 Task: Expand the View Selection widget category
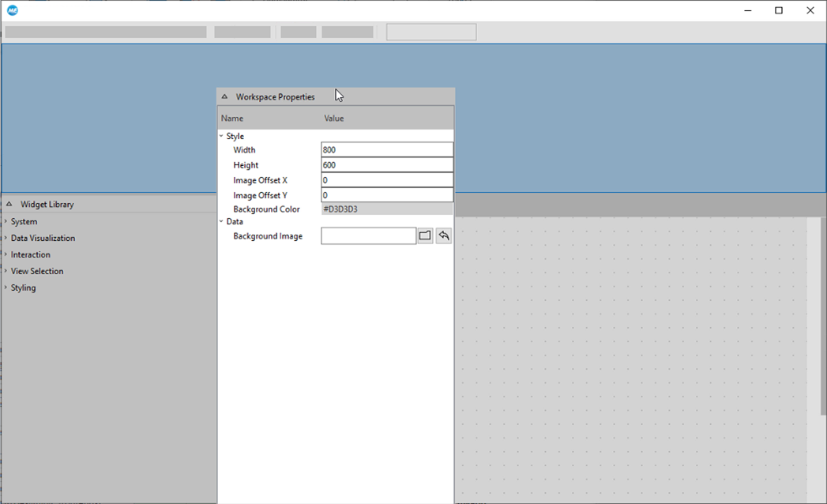click(6, 272)
